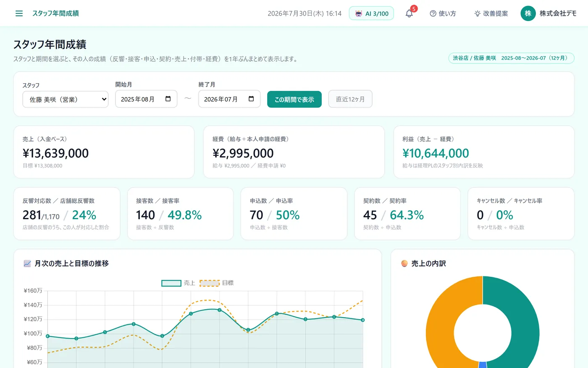Click the last 売上 data point on the line chart
The width and height of the screenshot is (588, 368).
(363, 320)
